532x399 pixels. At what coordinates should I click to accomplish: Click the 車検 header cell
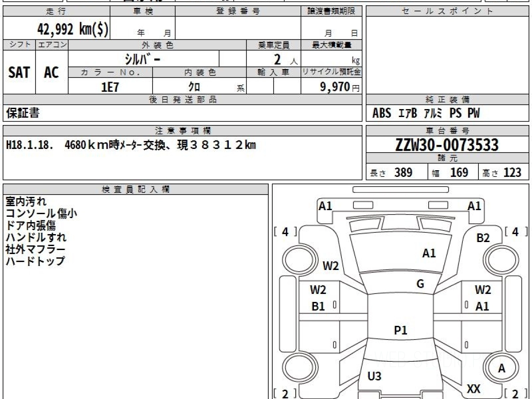click(142, 12)
